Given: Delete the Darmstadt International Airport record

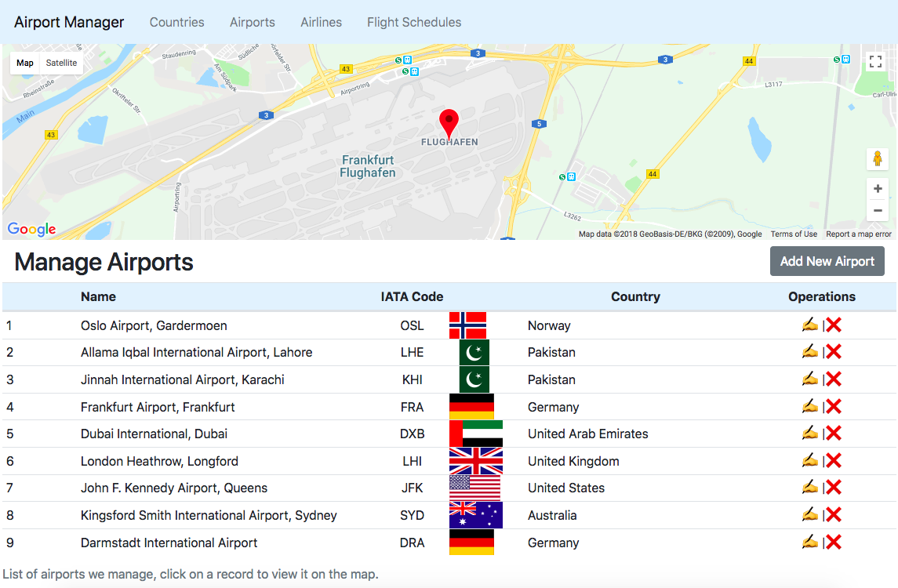Looking at the screenshot, I should click(833, 542).
